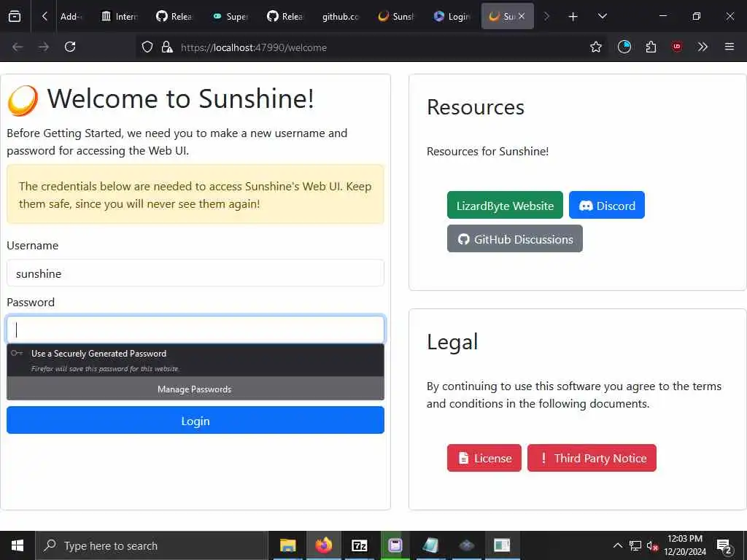
Task: Open 7-Zip from the taskbar
Action: point(359,545)
